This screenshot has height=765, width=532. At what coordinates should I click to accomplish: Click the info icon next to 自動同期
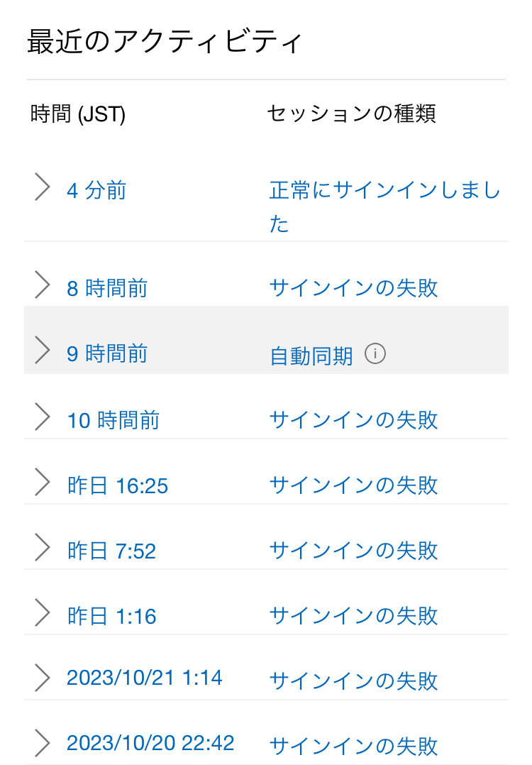[375, 353]
